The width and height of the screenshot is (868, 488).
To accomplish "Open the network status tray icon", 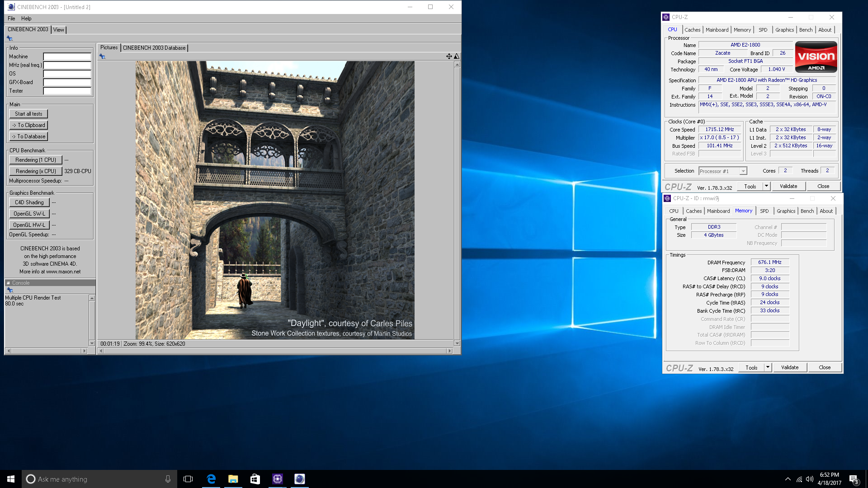I will tap(799, 479).
